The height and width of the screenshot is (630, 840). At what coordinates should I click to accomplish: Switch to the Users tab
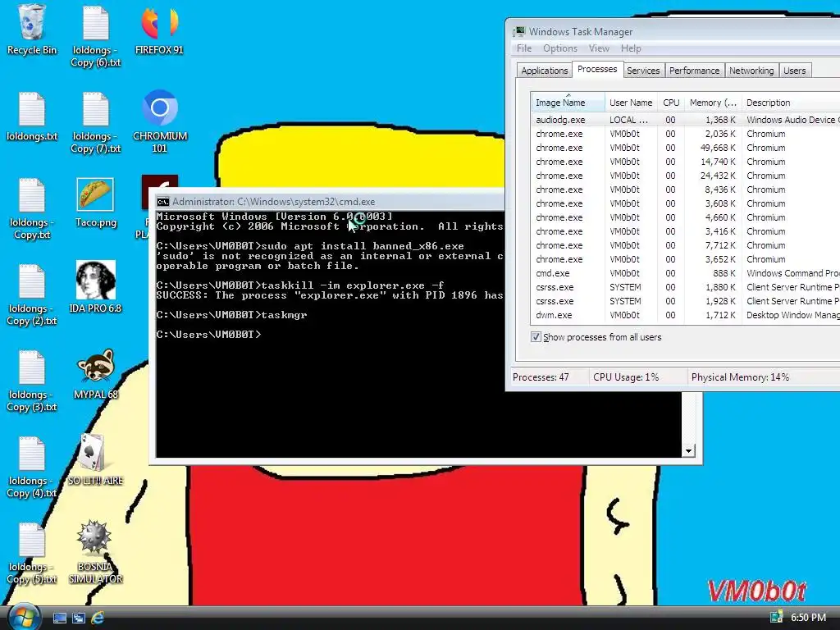click(x=794, y=71)
